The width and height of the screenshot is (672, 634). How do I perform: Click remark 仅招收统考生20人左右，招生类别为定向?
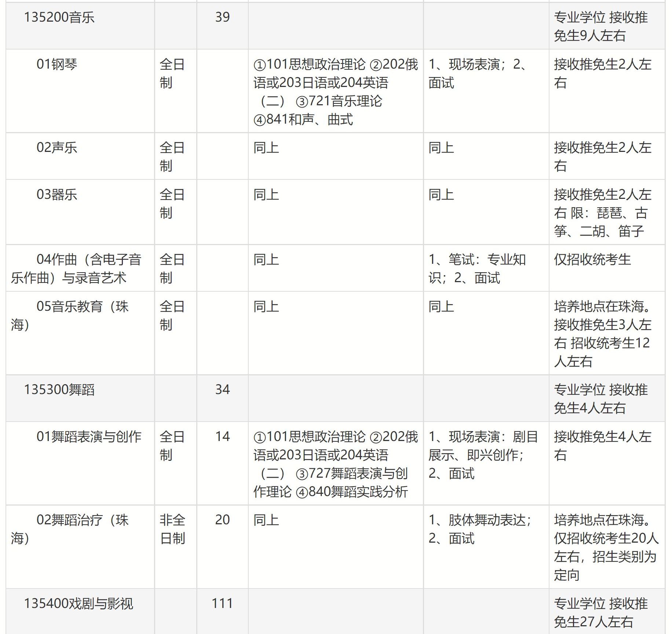(606, 557)
